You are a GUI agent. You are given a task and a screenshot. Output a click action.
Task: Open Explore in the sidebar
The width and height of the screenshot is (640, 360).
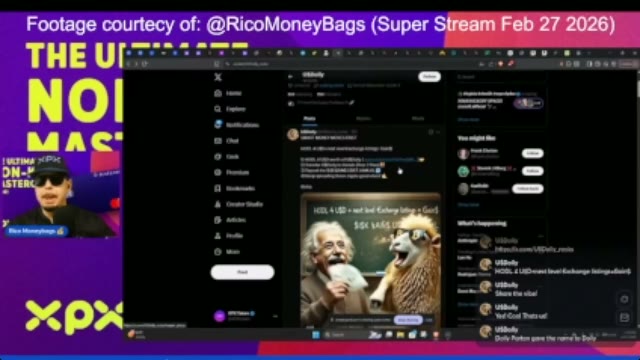click(236, 109)
